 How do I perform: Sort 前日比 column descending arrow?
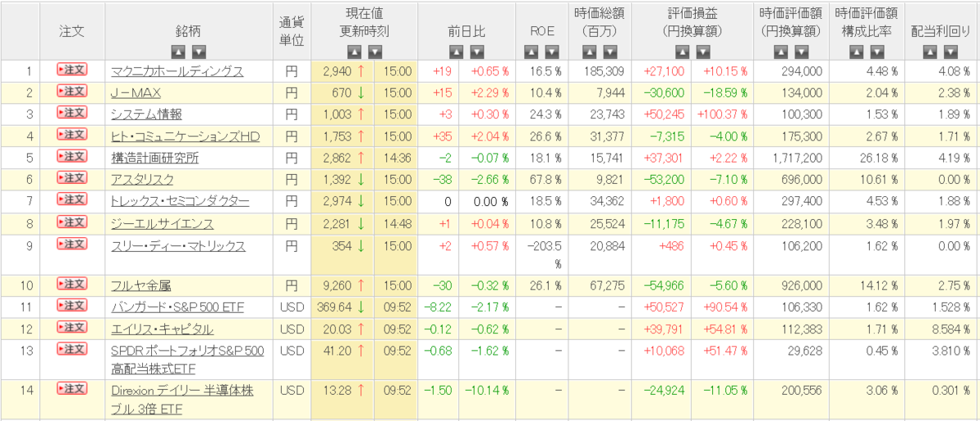477,52
